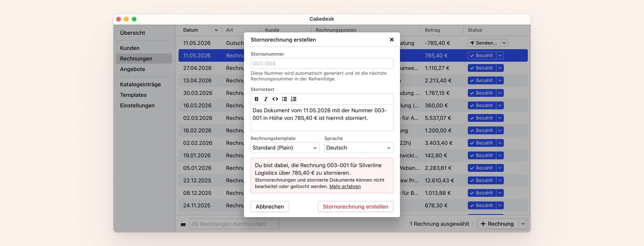
Task: Click the amount -785,40 € cell
Action: click(x=437, y=43)
